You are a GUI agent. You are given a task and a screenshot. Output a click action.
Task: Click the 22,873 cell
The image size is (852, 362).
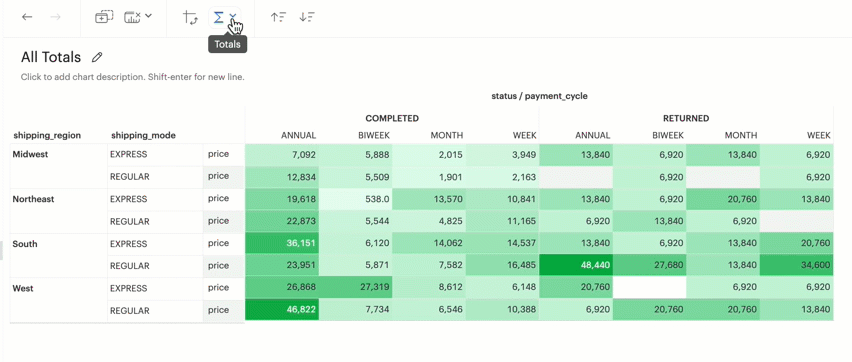282,222
